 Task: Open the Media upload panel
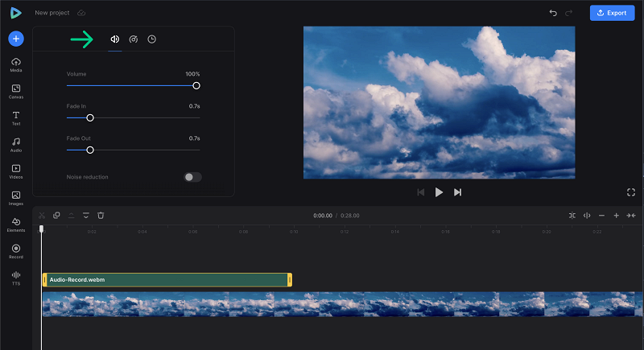point(16,65)
